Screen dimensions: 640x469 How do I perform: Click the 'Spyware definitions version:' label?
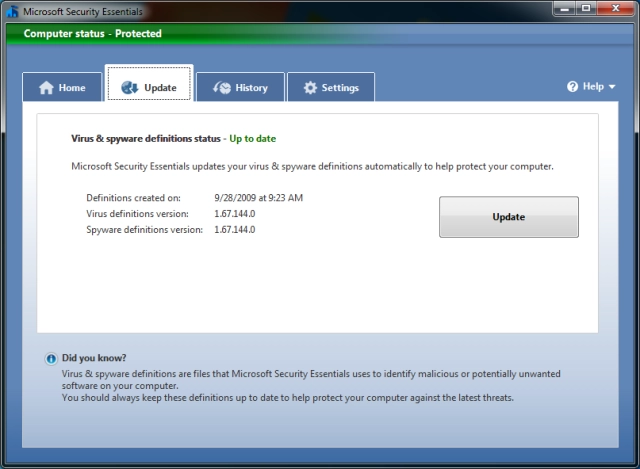click(x=144, y=230)
